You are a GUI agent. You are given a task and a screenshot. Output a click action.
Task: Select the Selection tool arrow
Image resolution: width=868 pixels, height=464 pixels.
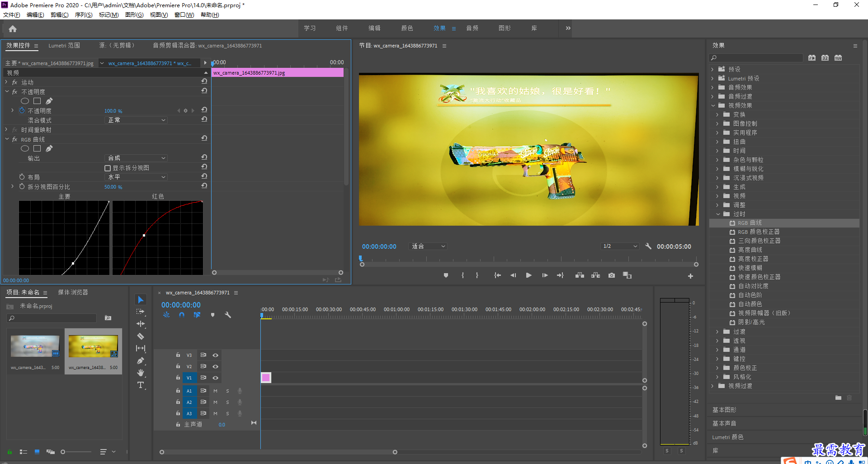pos(141,300)
